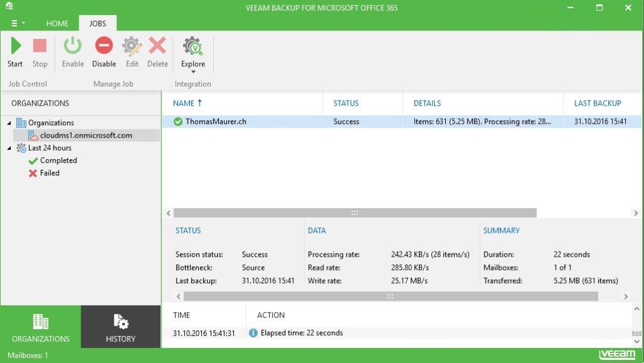The image size is (644, 363).
Task: Click the Enable job power icon
Action: coord(73,45)
